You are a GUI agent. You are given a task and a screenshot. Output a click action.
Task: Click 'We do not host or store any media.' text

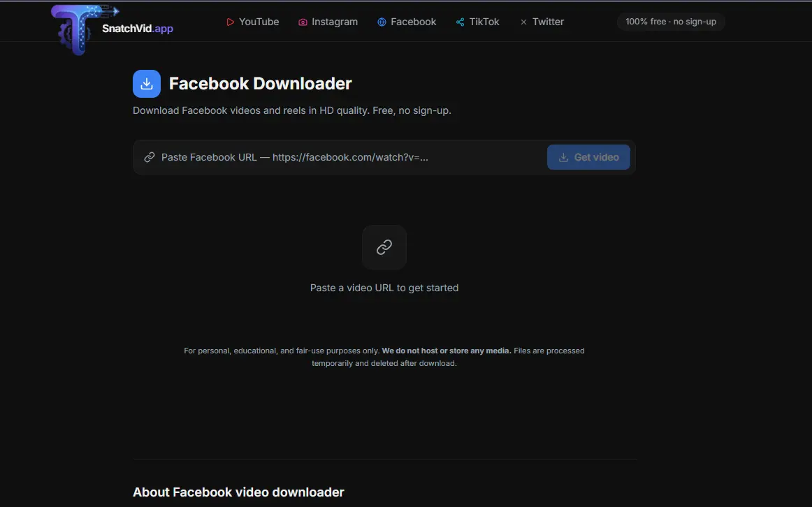pos(447,351)
